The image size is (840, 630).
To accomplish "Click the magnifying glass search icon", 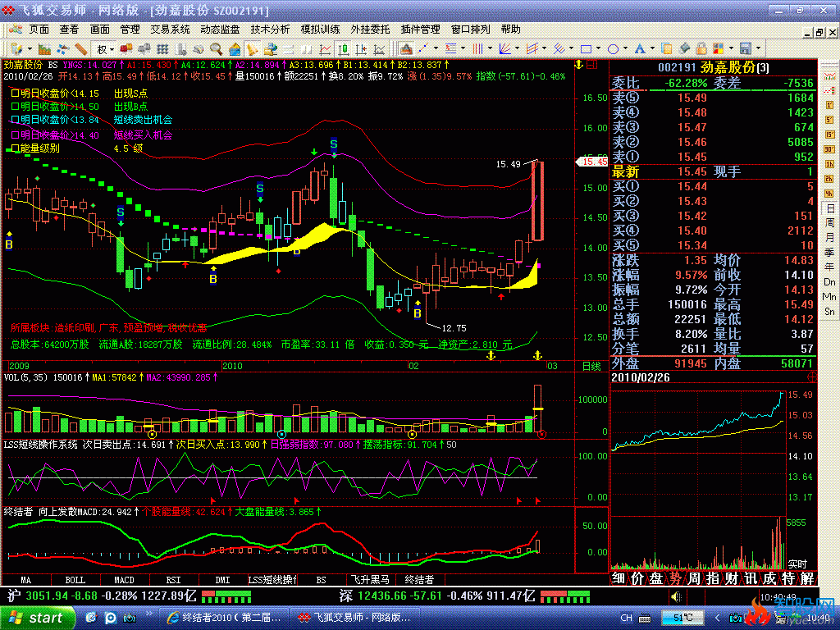I will (217, 49).
